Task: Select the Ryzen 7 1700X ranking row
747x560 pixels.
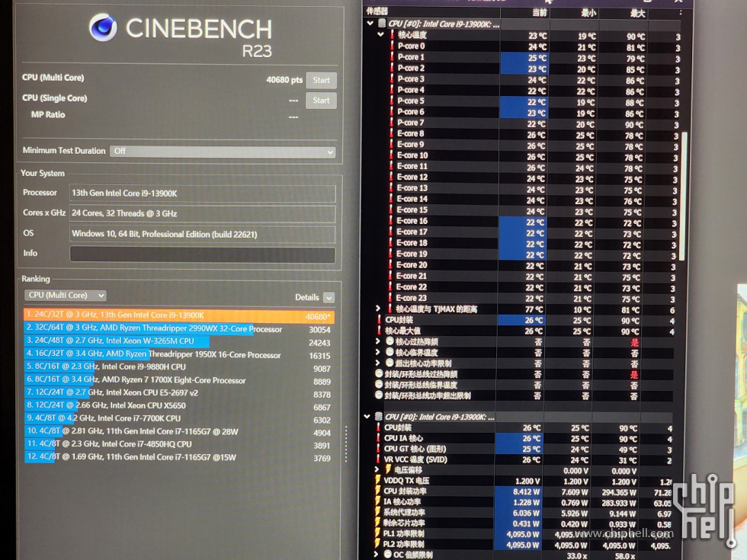Action: pos(179,380)
